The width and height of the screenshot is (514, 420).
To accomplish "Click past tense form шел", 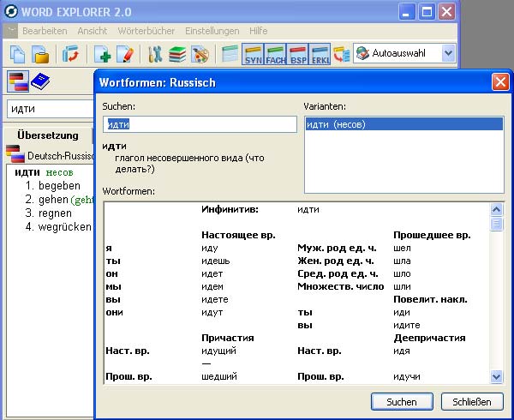I will pos(402,249).
